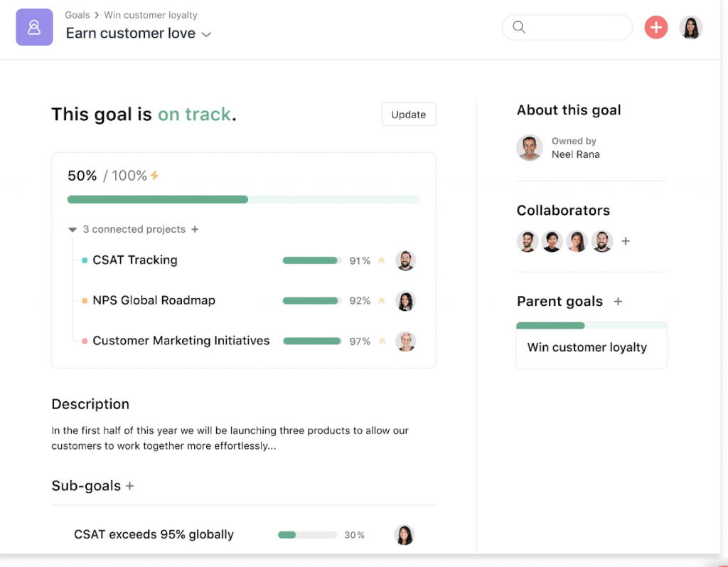Open the user profile avatar in top bar
The width and height of the screenshot is (728, 567).
[x=690, y=28]
